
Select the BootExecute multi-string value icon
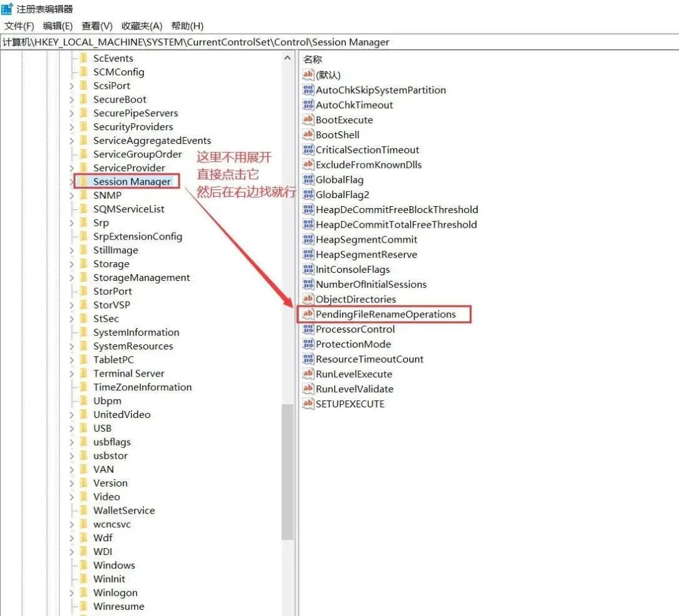308,120
